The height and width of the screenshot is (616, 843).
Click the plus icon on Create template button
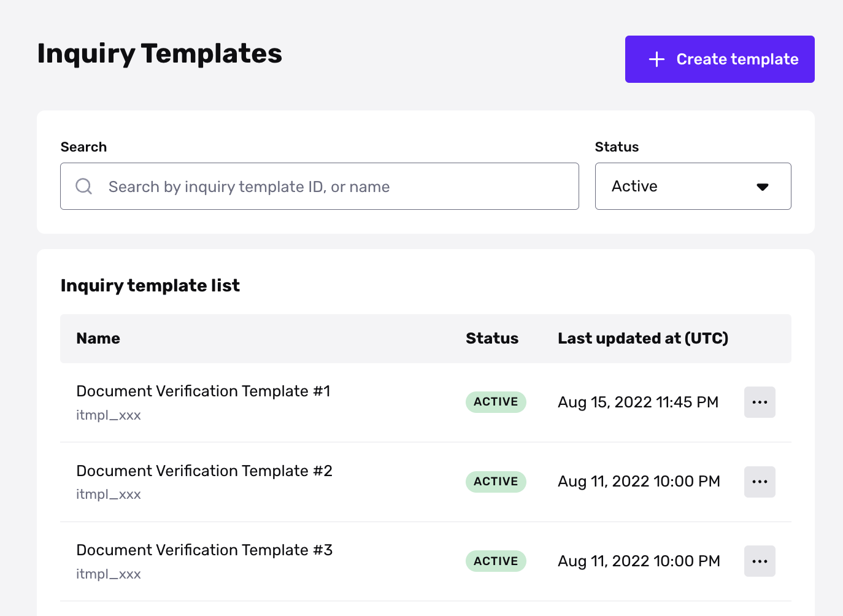[656, 59]
